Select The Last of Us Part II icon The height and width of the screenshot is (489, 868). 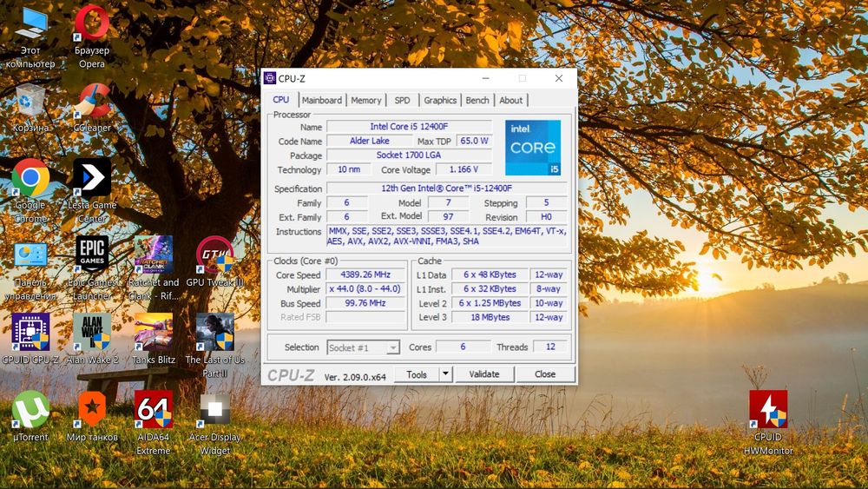pyautogui.click(x=214, y=346)
